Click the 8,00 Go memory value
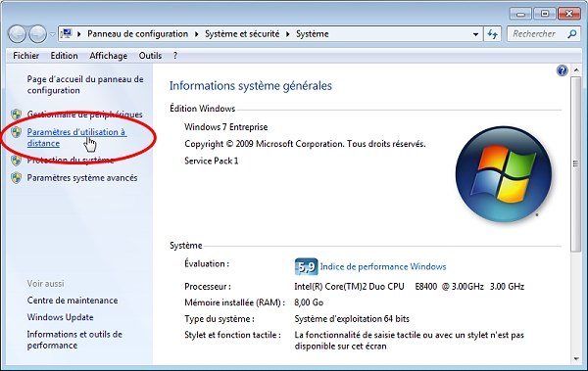588x371 pixels. point(309,302)
